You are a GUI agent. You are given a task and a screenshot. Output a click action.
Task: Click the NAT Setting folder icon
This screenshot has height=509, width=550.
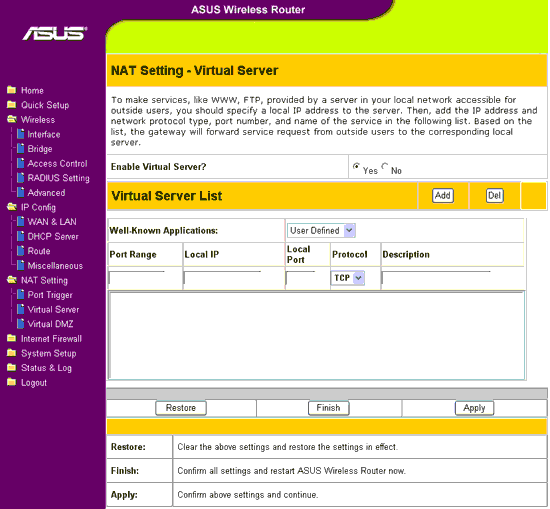click(12, 280)
